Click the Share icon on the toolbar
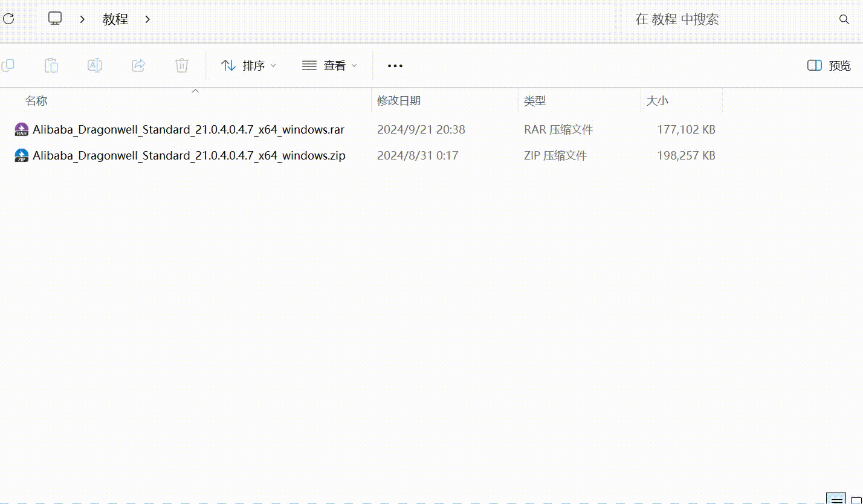 click(x=138, y=65)
